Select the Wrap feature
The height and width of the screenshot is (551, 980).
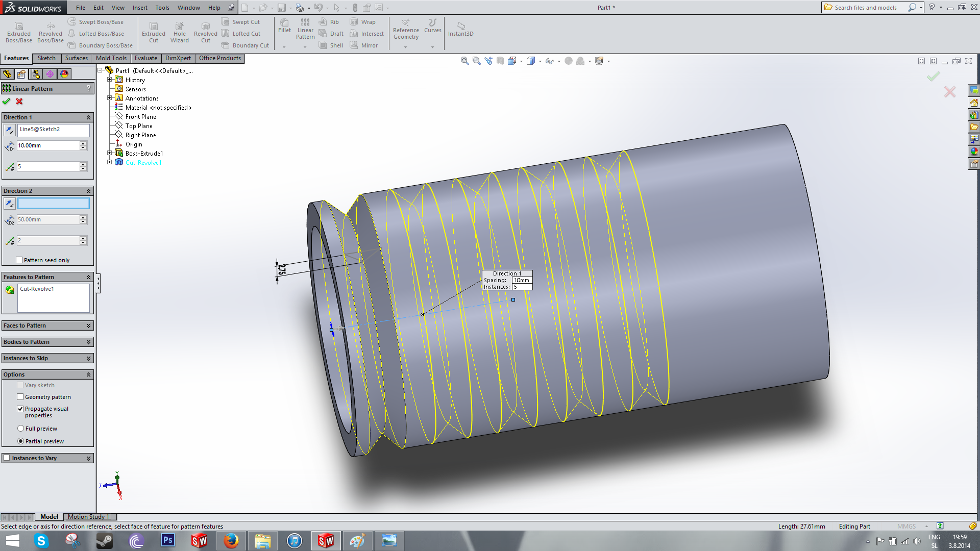(362, 22)
